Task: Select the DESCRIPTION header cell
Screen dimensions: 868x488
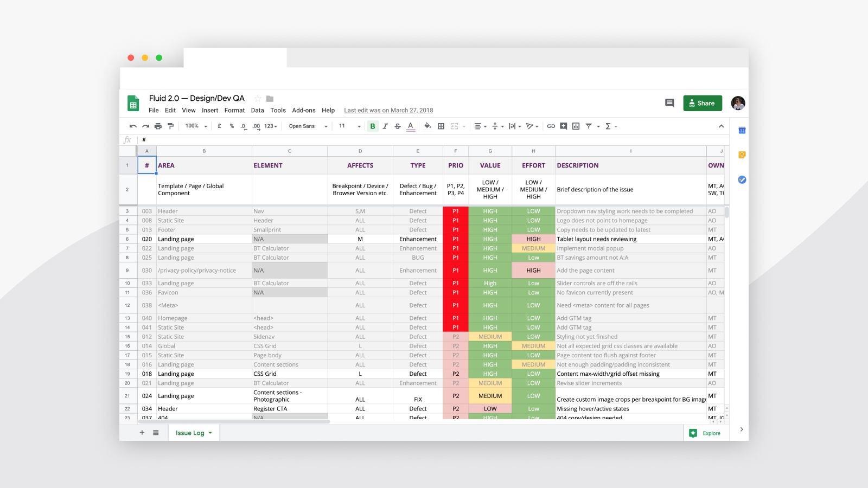Action: point(631,165)
